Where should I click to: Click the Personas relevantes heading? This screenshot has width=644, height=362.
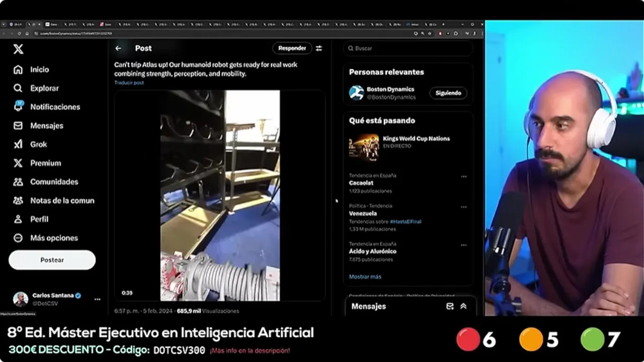point(386,72)
